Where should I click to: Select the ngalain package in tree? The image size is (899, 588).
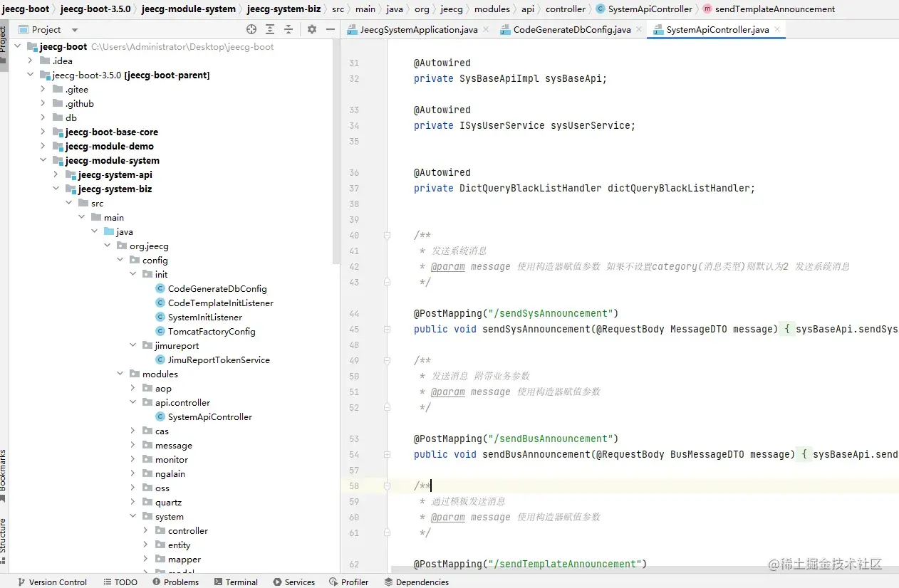tap(170, 473)
